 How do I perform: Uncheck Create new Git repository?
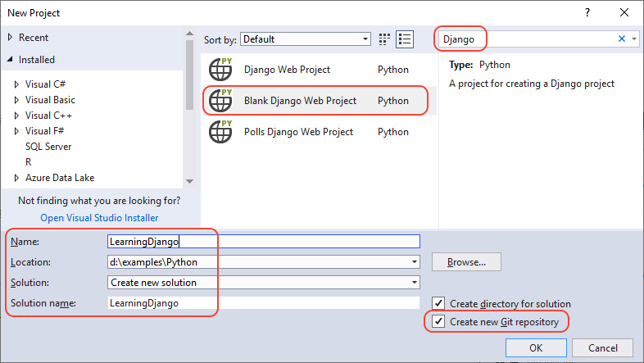pos(440,322)
